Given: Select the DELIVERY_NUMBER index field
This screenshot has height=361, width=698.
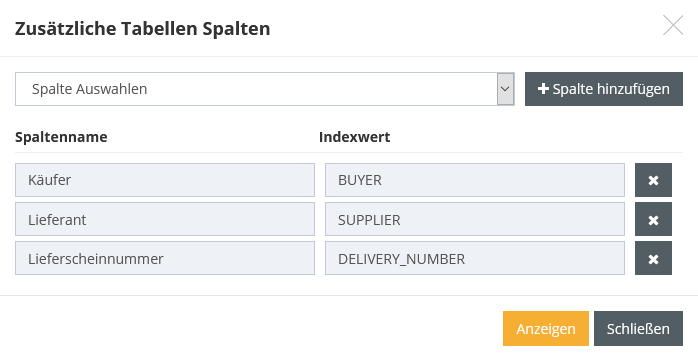Looking at the screenshot, I should [x=475, y=259].
